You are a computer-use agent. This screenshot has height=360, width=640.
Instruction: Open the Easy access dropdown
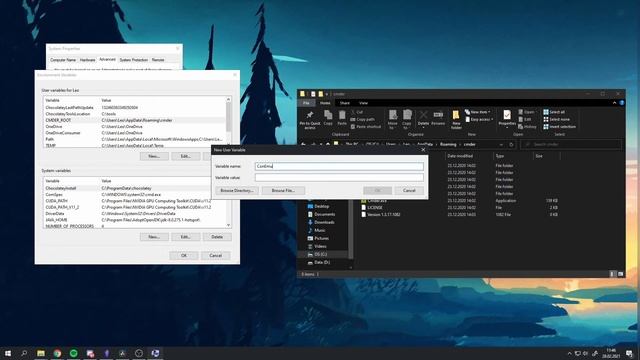coord(479,119)
